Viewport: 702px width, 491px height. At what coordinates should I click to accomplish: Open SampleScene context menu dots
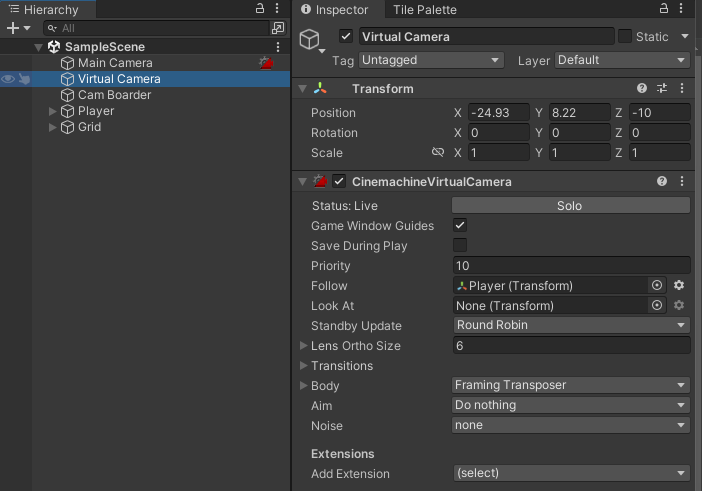point(278,47)
